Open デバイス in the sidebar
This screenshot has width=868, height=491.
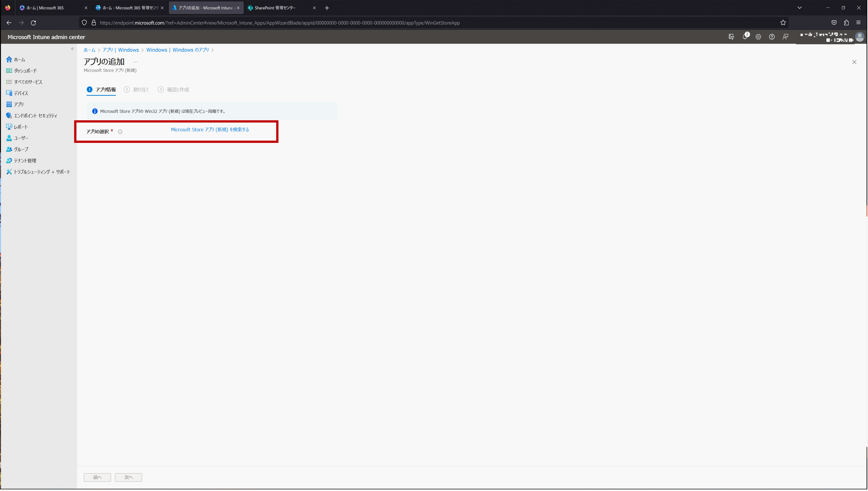tap(17, 93)
